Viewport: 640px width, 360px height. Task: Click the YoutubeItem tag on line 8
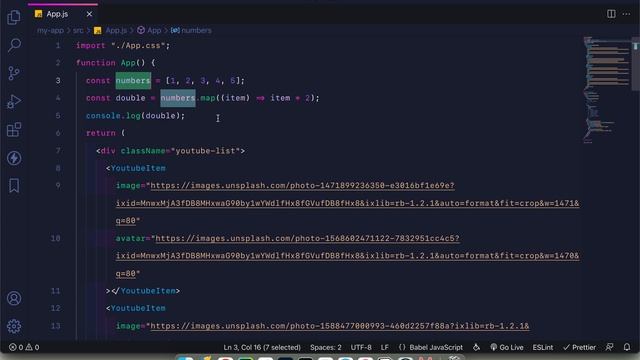[138, 168]
